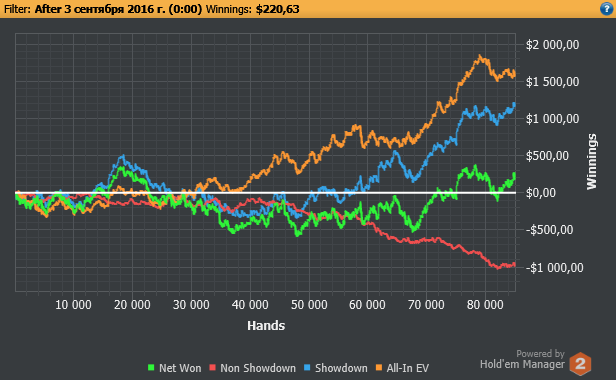Click the Hands x-axis title
The image size is (616, 380).
266,325
